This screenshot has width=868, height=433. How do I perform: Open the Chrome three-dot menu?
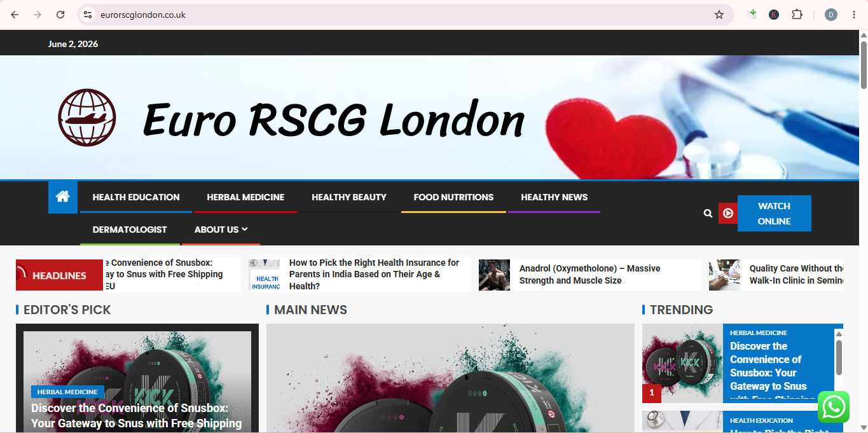pos(853,15)
